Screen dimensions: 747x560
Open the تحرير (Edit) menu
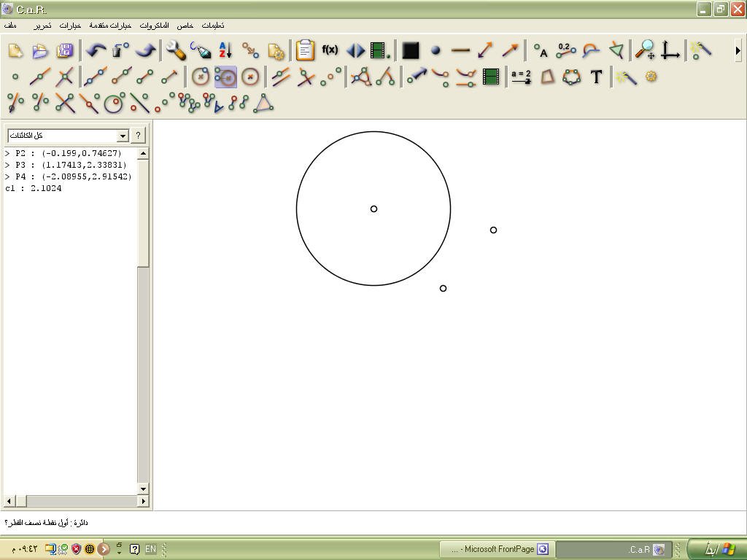coord(42,26)
